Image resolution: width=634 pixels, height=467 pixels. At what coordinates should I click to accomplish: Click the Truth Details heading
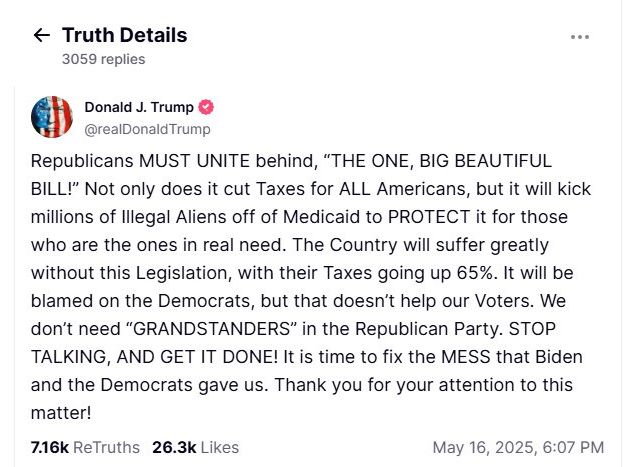[x=125, y=35]
